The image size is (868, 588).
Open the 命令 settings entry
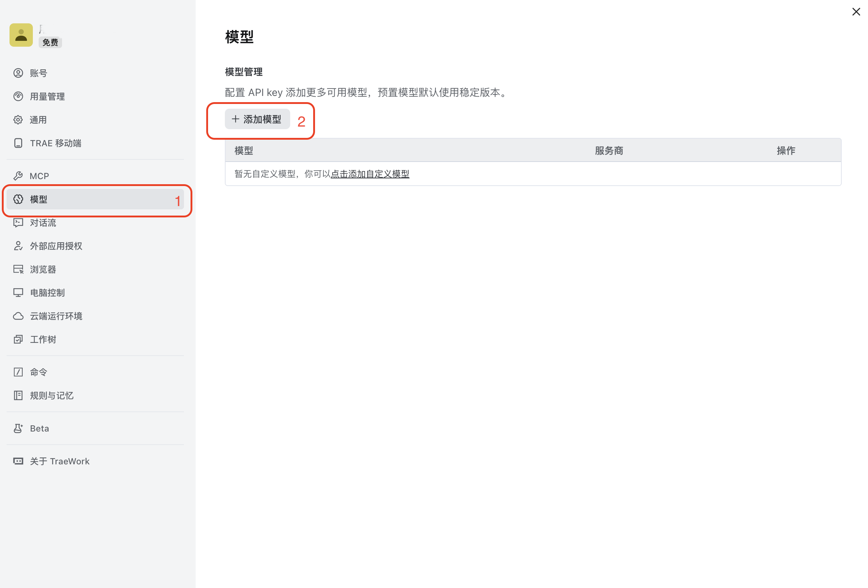pos(95,372)
